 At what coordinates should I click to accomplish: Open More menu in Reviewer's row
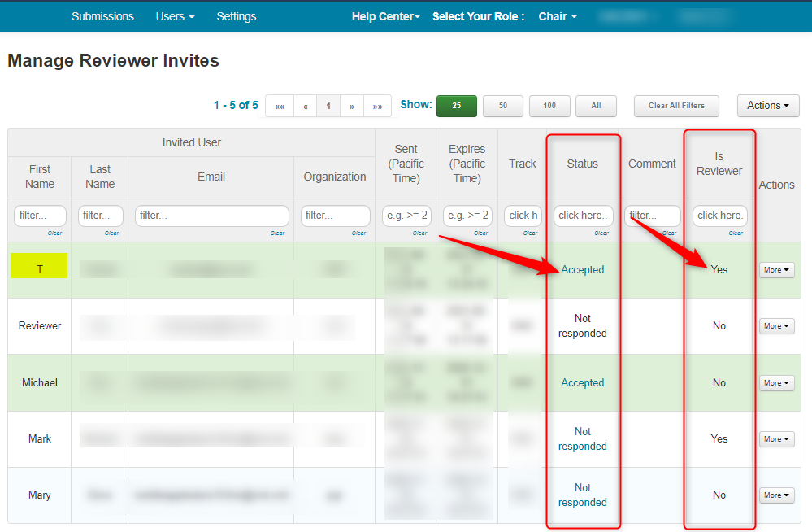[777, 325]
